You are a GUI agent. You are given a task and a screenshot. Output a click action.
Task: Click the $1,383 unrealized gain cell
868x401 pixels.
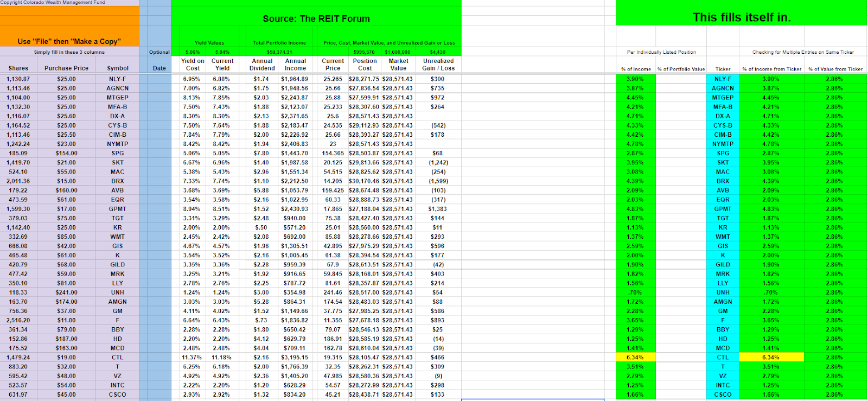pyautogui.click(x=437, y=209)
